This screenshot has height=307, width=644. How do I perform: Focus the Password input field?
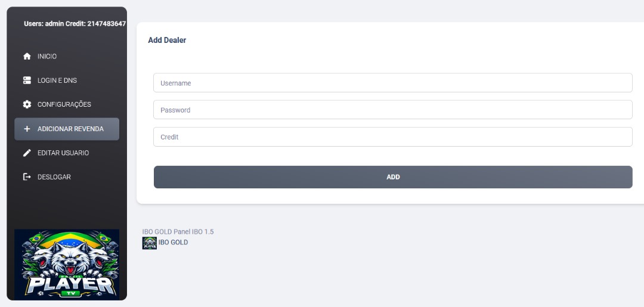[x=392, y=110]
